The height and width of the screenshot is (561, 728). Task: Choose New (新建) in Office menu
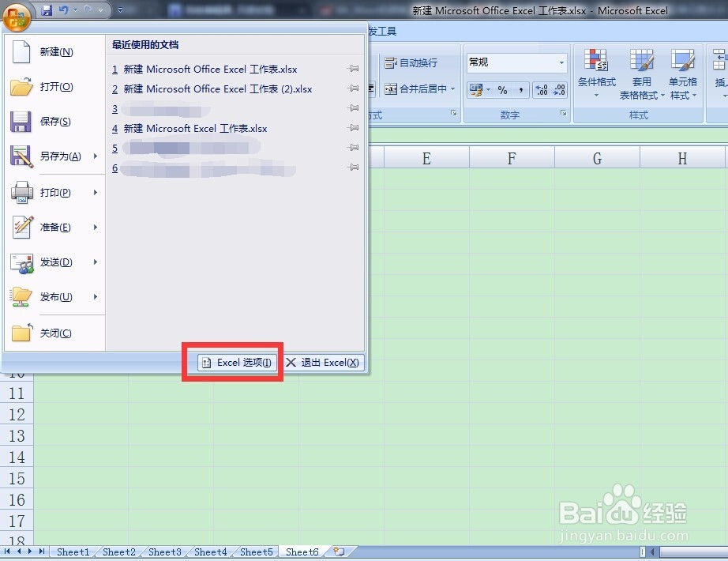56,51
